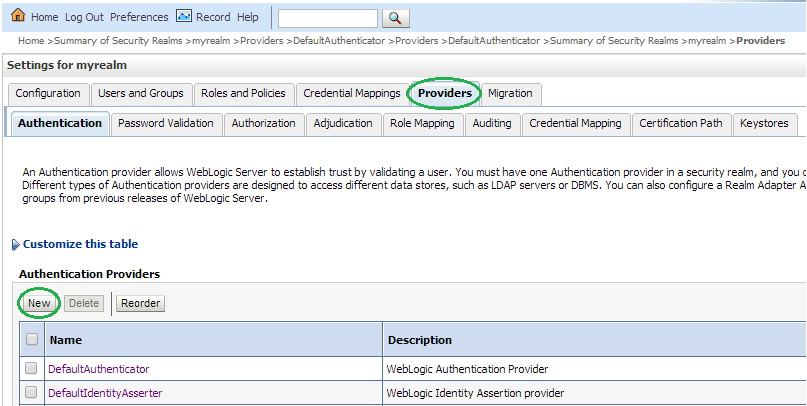Click the last myrealm breadcrumb
This screenshot has width=807, height=406.
(707, 41)
